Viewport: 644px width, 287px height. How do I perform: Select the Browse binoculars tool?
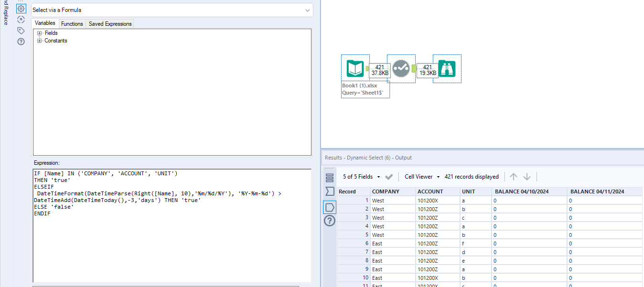pyautogui.click(x=447, y=69)
